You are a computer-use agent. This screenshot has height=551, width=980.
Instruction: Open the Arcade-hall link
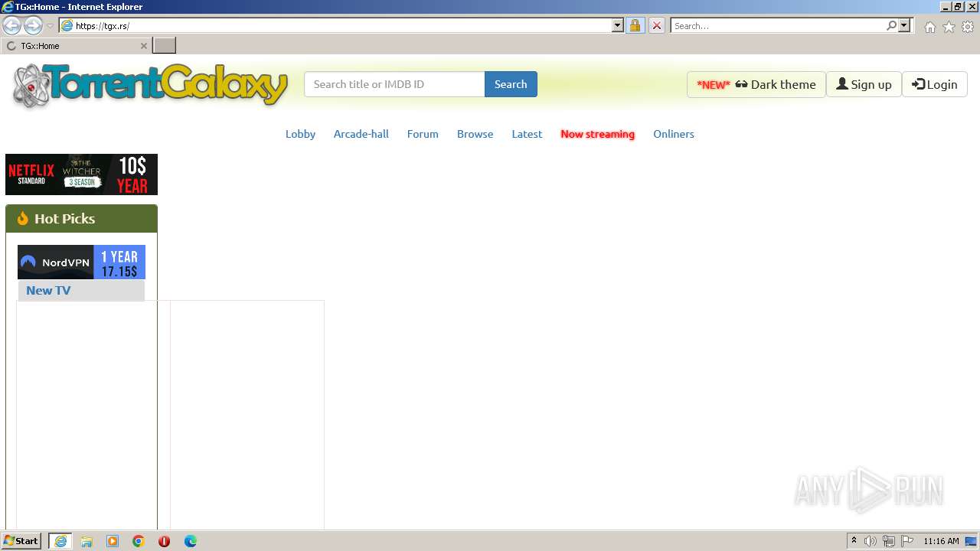tap(361, 134)
